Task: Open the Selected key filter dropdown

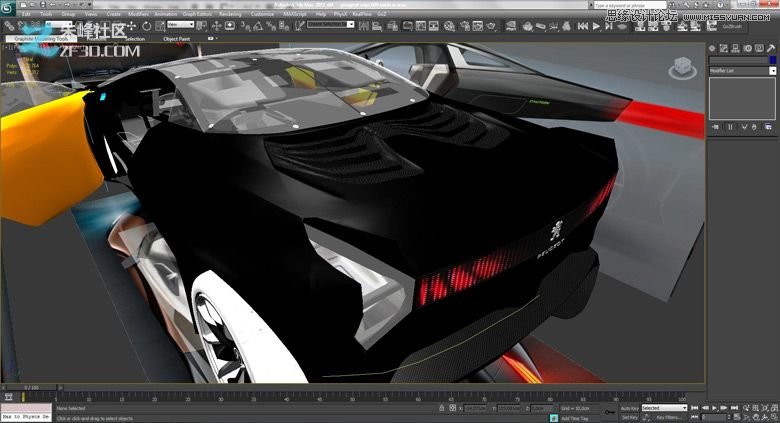Action: pyautogui.click(x=664, y=408)
